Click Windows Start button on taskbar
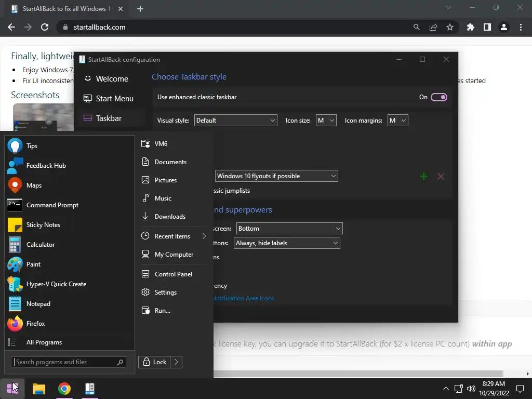Screen dimensions: 532x399 coord(12,389)
